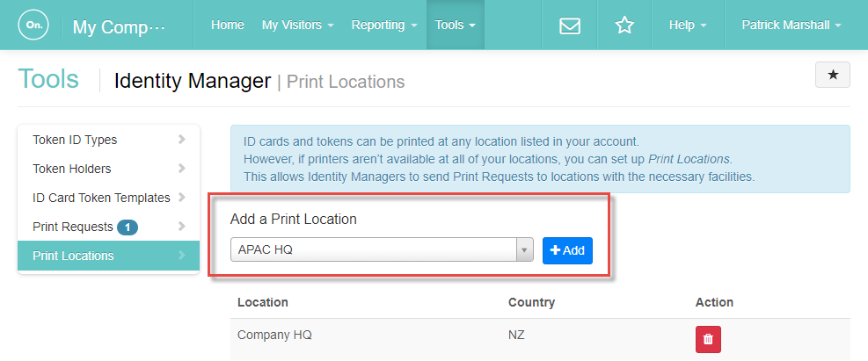Open the envelope messages icon
The height and width of the screenshot is (361, 868).
click(570, 25)
